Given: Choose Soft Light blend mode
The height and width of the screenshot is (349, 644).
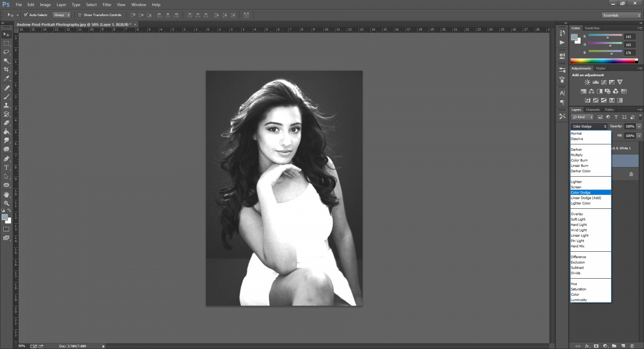Looking at the screenshot, I should click(x=579, y=219).
